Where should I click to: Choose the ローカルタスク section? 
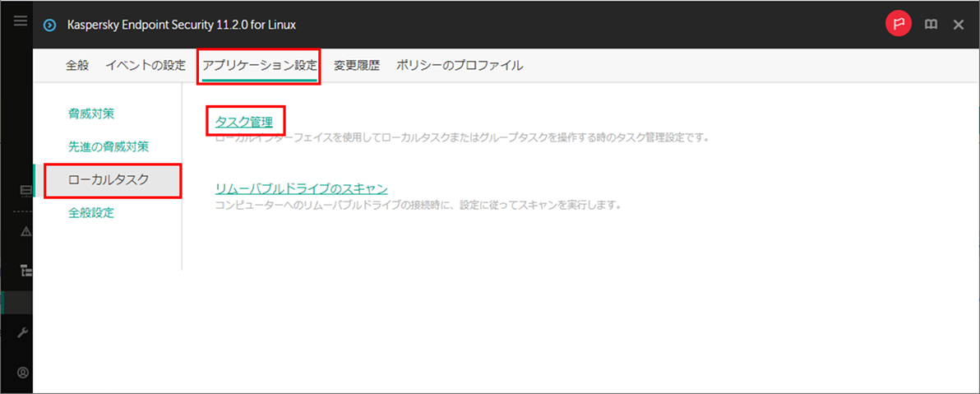108,180
